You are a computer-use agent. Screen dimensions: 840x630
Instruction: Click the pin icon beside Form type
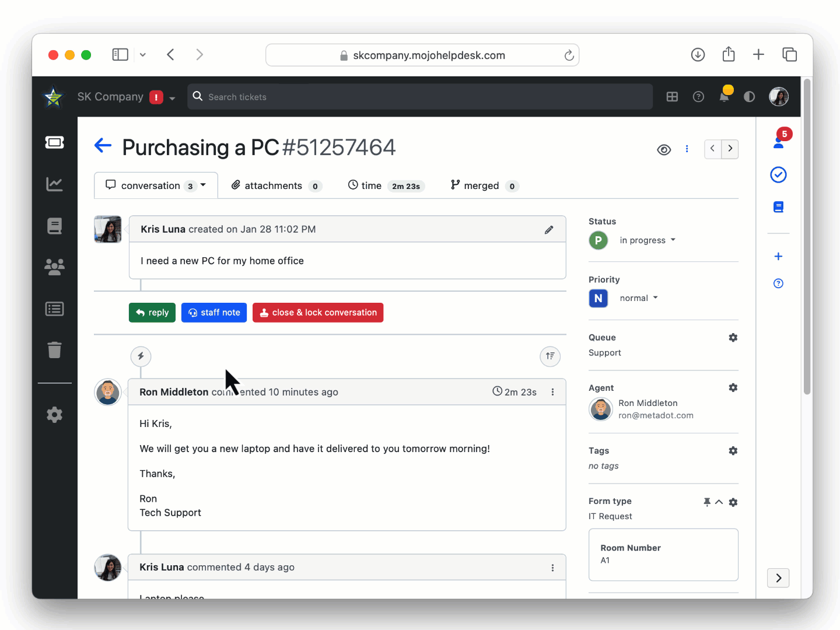[707, 502]
